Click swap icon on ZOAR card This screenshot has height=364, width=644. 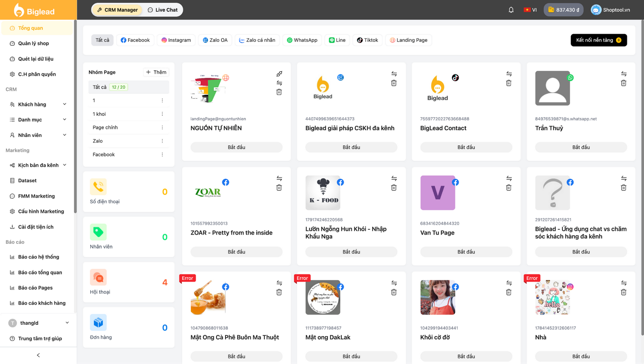click(x=279, y=178)
